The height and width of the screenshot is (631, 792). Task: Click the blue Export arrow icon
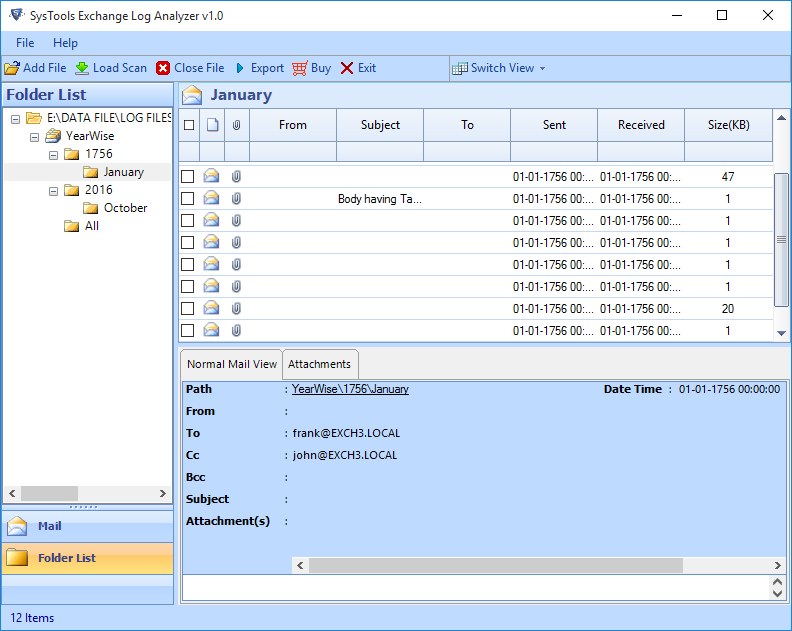[x=240, y=68]
